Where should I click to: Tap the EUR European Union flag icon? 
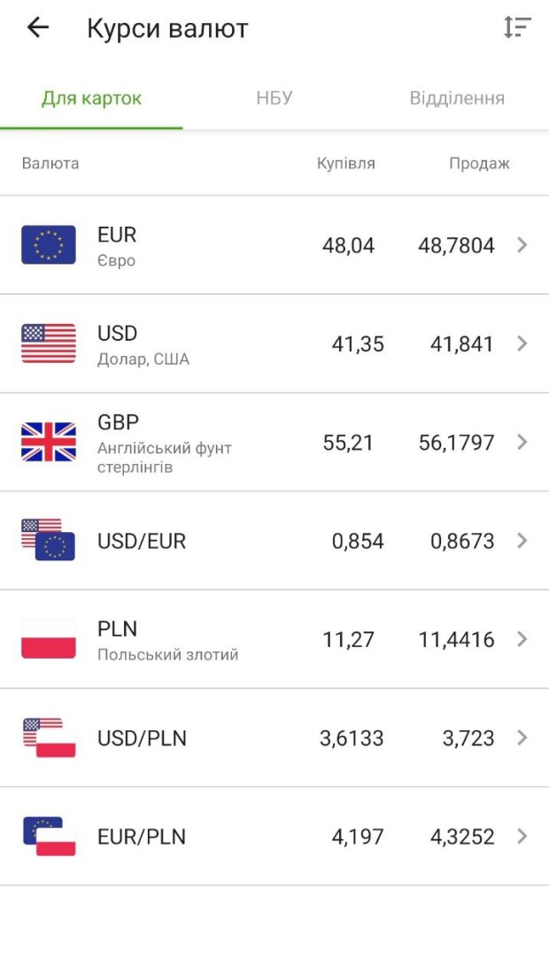(x=49, y=245)
